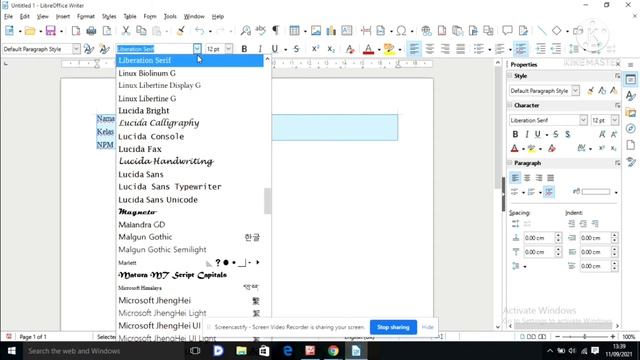Viewport: 640px width, 360px height.
Task: Click Hide on the Screencastify bar
Action: (427, 327)
